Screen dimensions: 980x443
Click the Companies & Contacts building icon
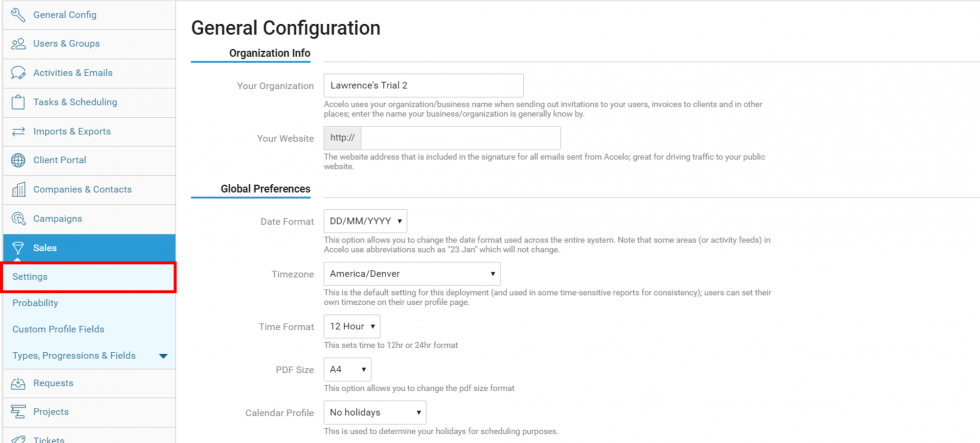(18, 189)
